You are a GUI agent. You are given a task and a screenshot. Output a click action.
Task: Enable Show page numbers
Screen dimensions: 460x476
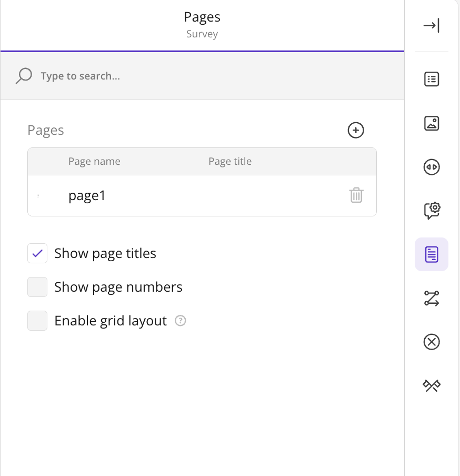click(37, 287)
